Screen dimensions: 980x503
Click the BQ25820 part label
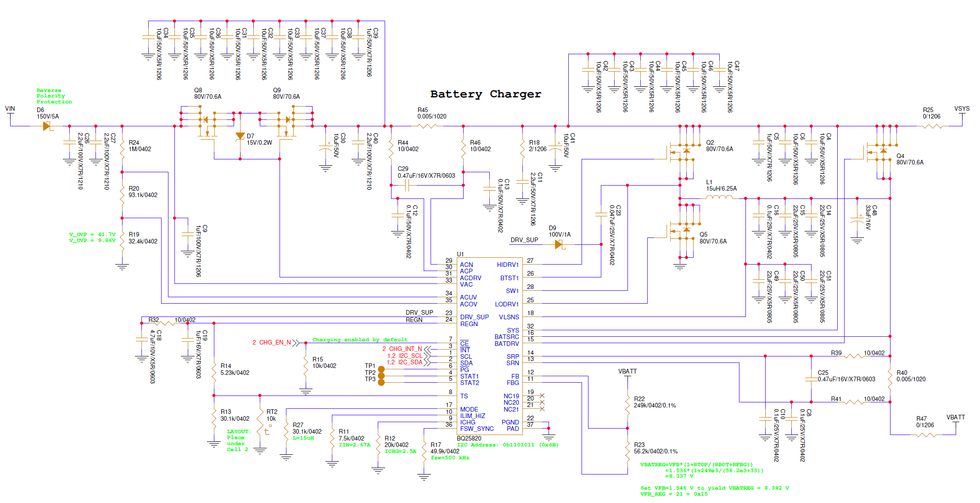(x=469, y=438)
